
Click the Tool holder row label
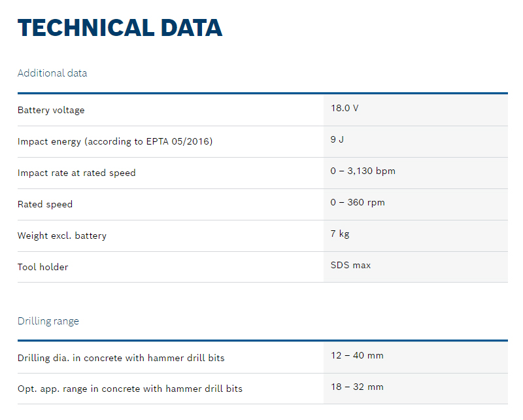coord(43,267)
